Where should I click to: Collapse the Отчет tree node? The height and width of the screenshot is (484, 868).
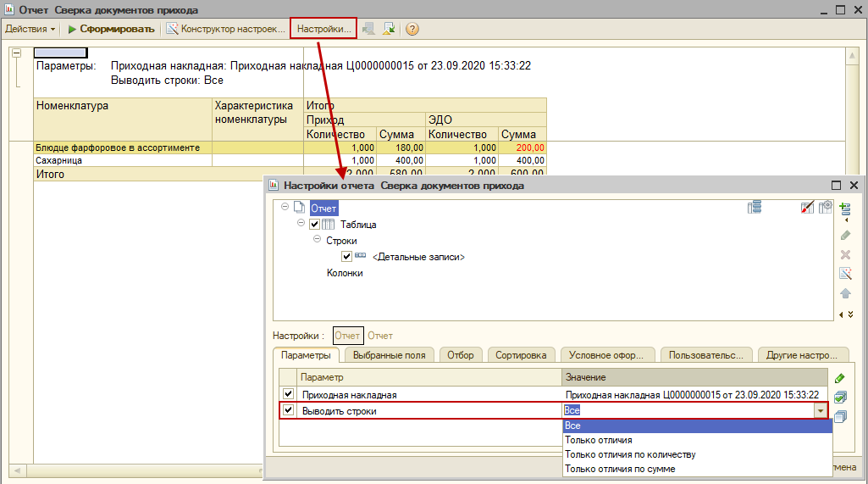(285, 206)
